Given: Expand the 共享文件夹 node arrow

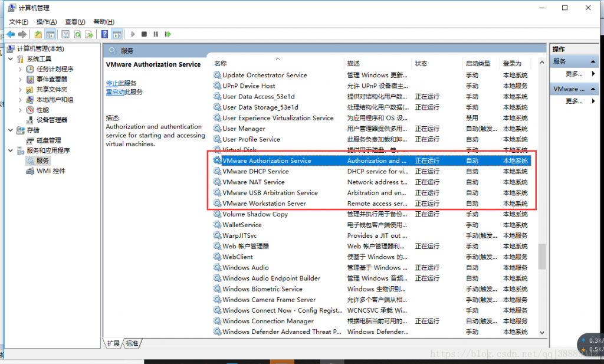Looking at the screenshot, I should tap(20, 89).
